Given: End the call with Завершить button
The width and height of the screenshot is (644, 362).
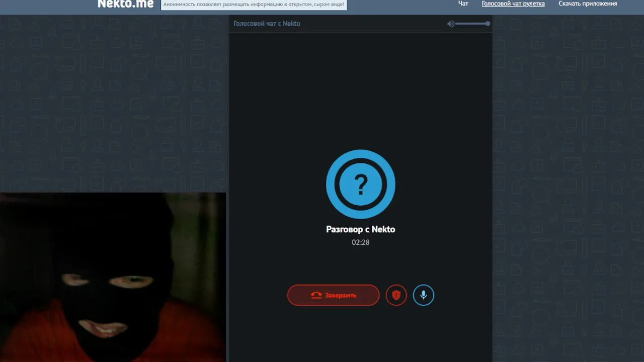Looking at the screenshot, I should click(x=333, y=295).
